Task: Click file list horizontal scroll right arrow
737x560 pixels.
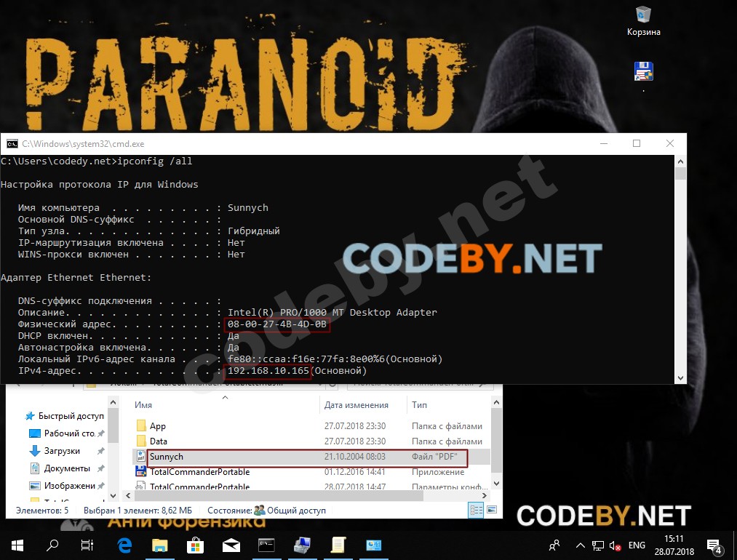Action: [x=485, y=496]
